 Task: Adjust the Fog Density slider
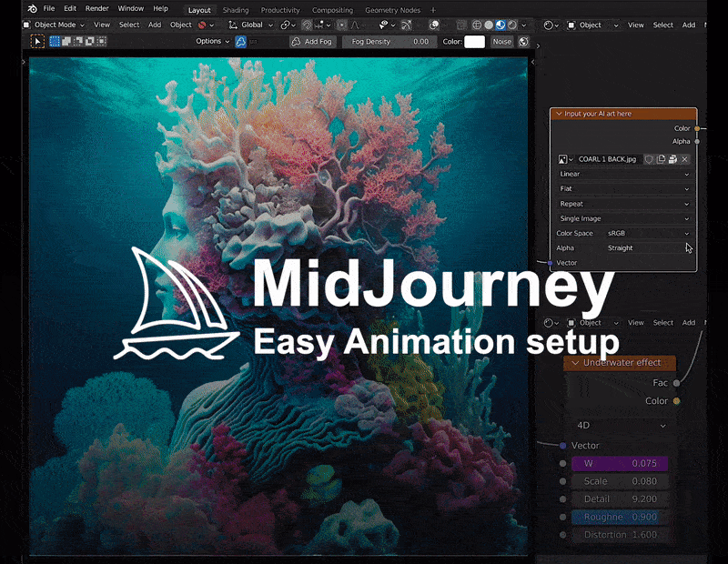click(389, 42)
